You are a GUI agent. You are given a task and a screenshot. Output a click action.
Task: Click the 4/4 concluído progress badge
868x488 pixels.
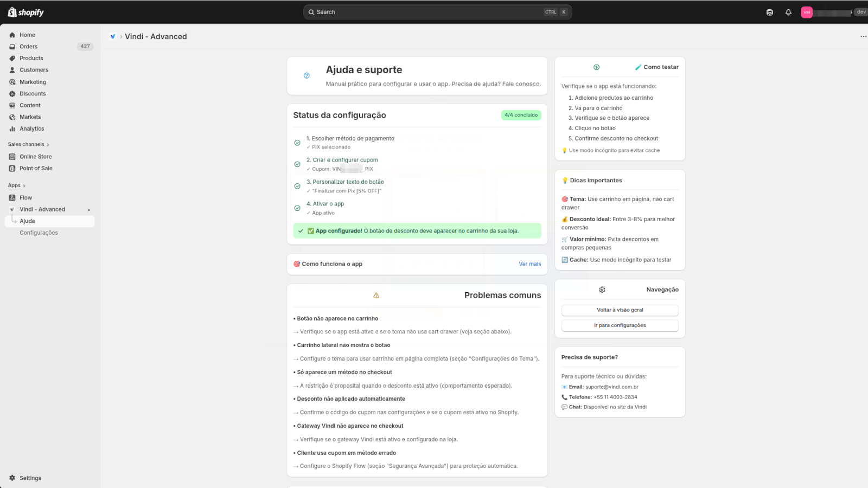tap(521, 115)
